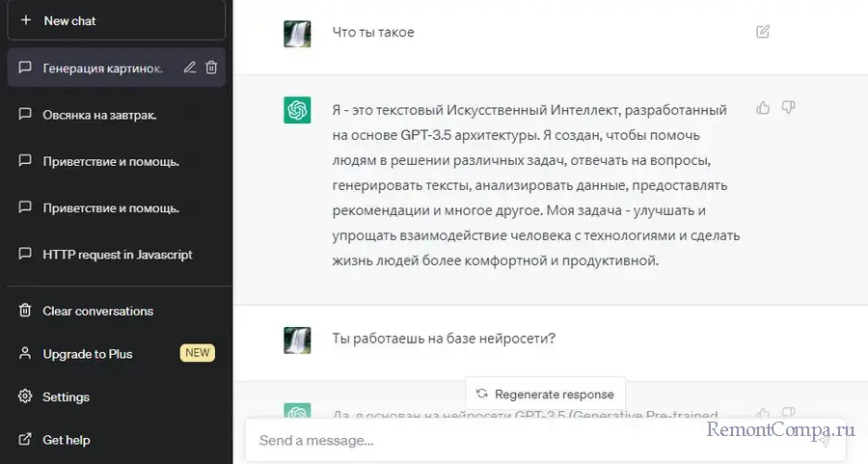Click the rename pencil icon on selected chat
The height and width of the screenshot is (464, 868).
tap(190, 68)
